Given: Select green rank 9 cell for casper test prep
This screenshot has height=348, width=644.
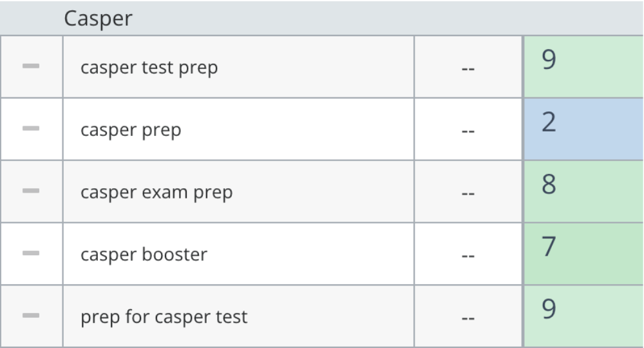Looking at the screenshot, I should click(x=583, y=67).
